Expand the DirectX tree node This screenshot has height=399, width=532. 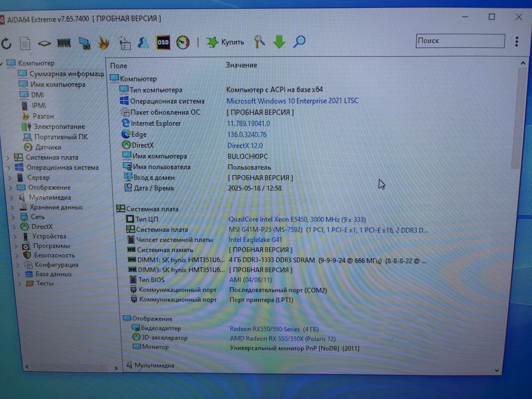tap(14, 227)
